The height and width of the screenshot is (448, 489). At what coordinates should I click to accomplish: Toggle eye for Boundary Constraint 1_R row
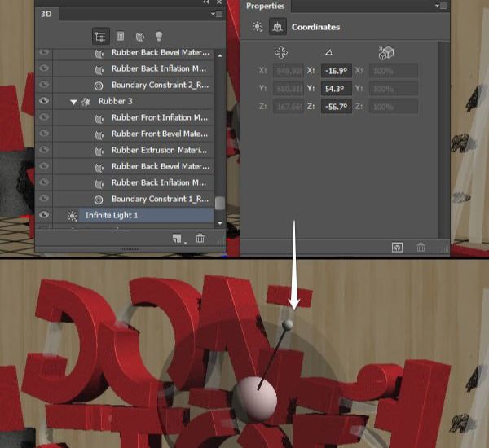tap(44, 199)
